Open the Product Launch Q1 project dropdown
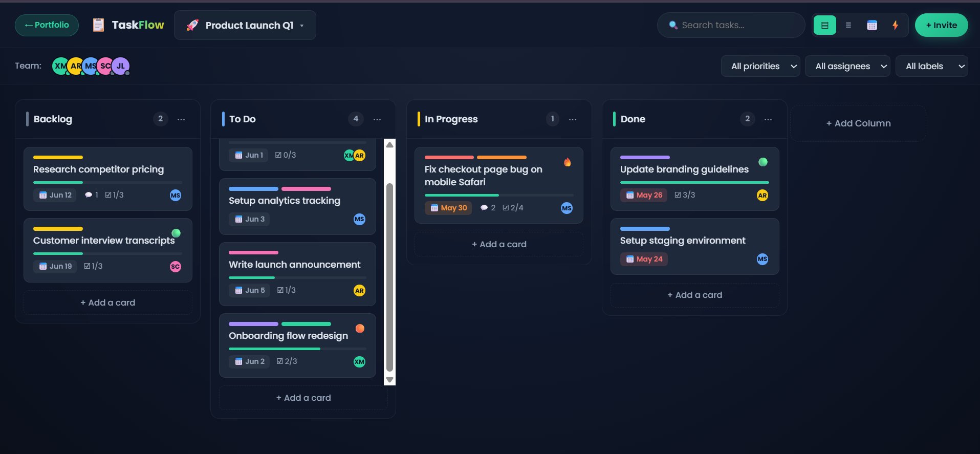 click(245, 25)
